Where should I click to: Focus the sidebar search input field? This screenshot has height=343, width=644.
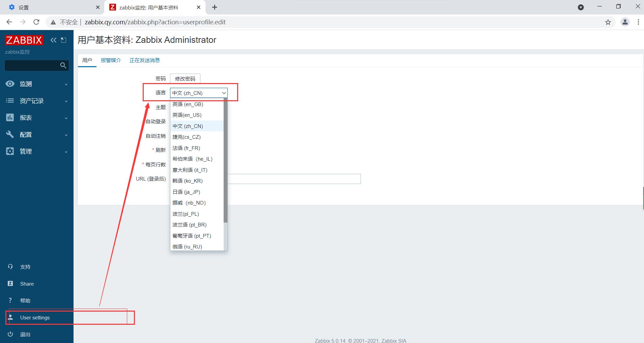(32, 65)
